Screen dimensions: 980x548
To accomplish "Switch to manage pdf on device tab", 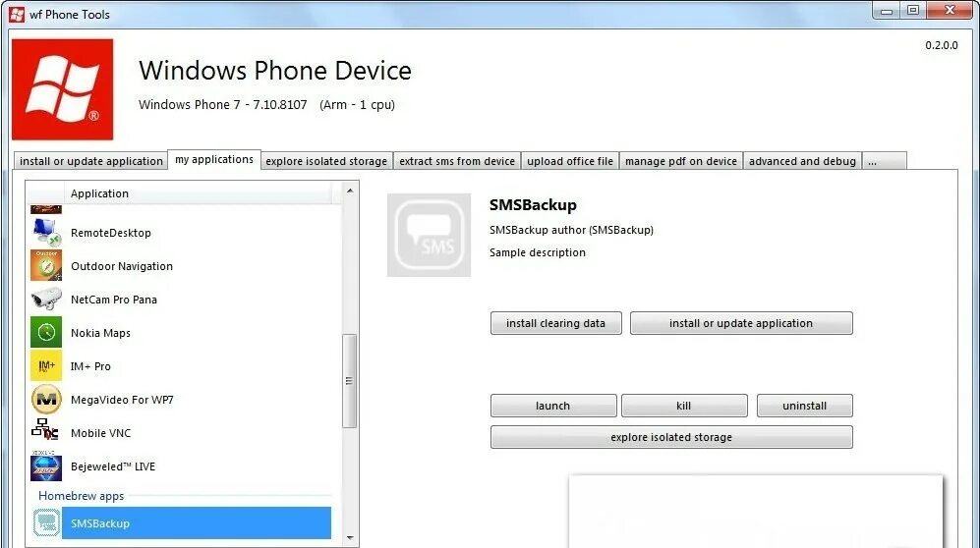I will click(x=681, y=161).
